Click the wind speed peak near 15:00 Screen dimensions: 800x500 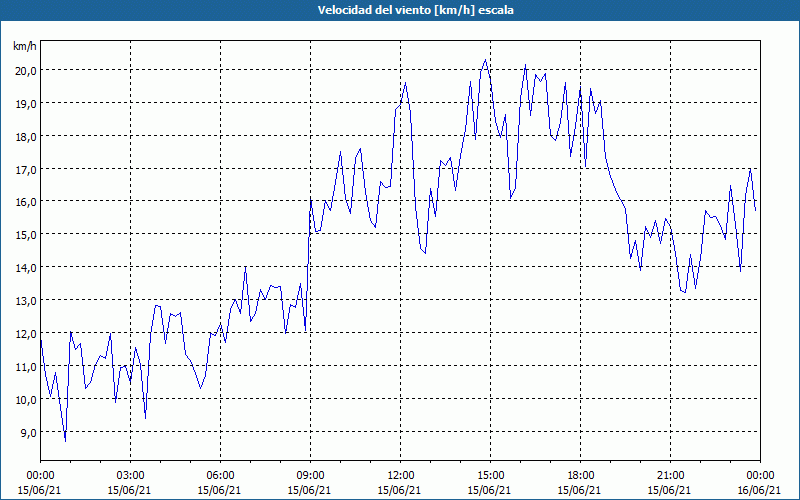pos(485,60)
